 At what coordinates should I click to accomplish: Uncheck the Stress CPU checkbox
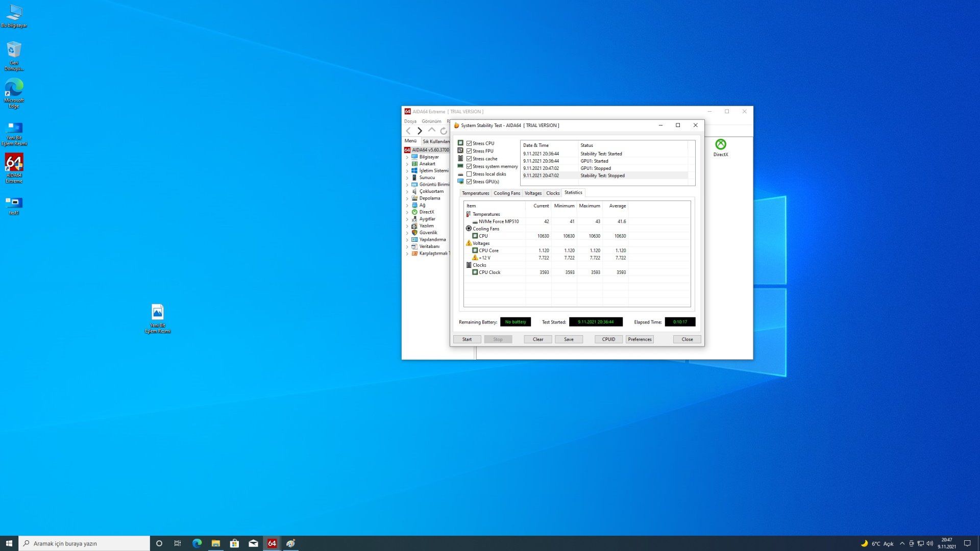coord(469,143)
